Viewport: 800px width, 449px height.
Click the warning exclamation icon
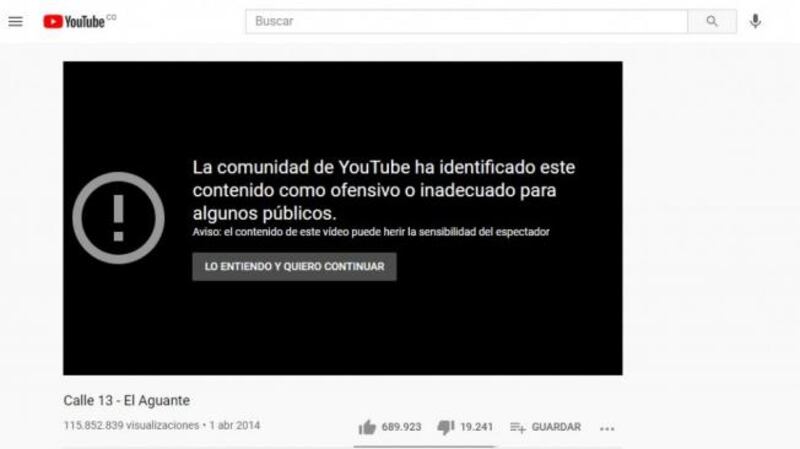click(x=118, y=218)
